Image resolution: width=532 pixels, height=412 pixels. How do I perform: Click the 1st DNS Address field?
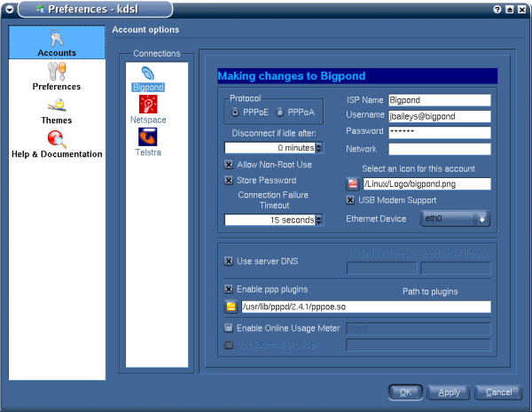pos(381,268)
